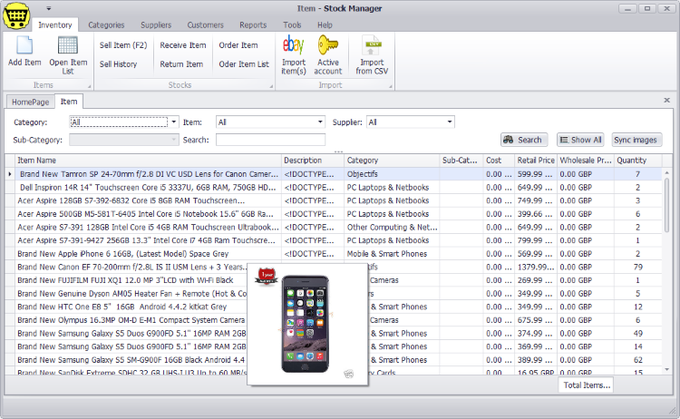Open the Item filter dropdown
The height and width of the screenshot is (419, 680).
coord(320,122)
